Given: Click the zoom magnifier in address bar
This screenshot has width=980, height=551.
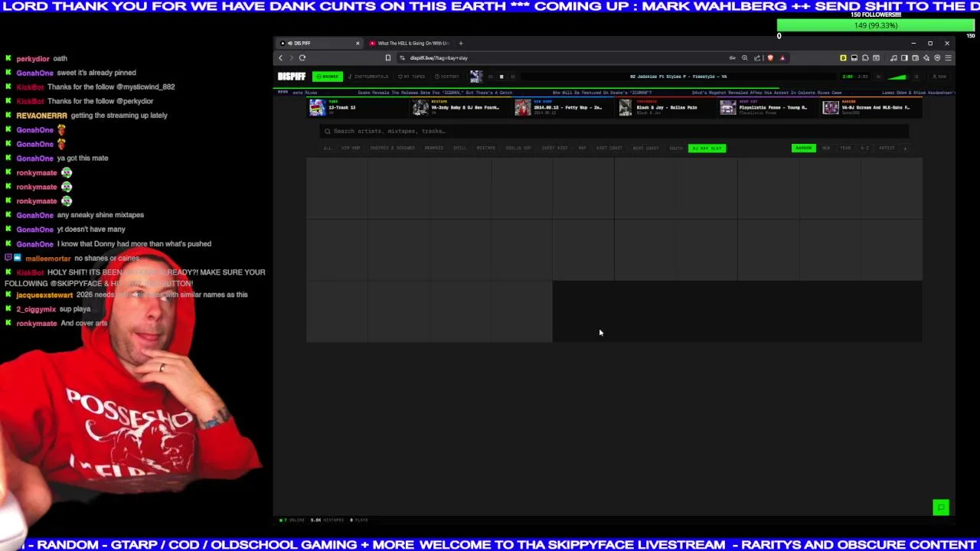Looking at the screenshot, I should [x=744, y=58].
